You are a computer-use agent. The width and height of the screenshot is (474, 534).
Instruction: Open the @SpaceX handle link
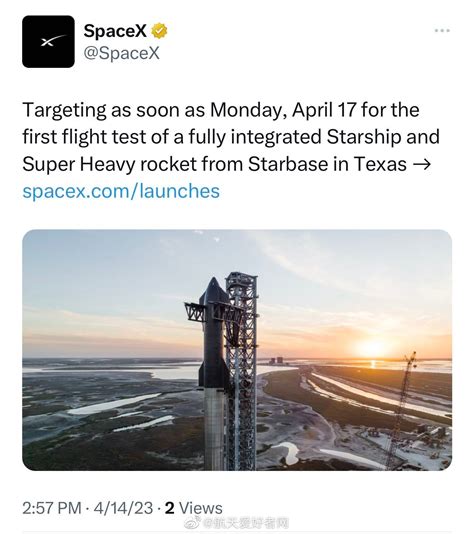pyautogui.click(x=121, y=53)
